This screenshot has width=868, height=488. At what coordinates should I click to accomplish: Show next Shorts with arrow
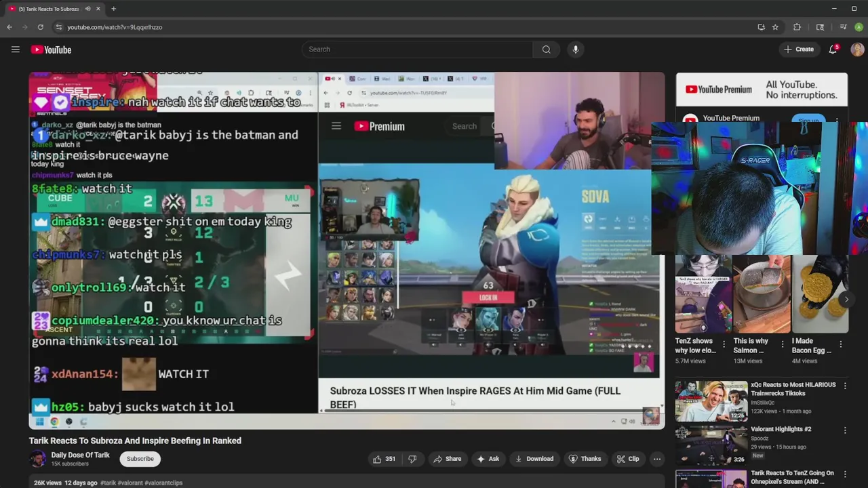pos(846,299)
